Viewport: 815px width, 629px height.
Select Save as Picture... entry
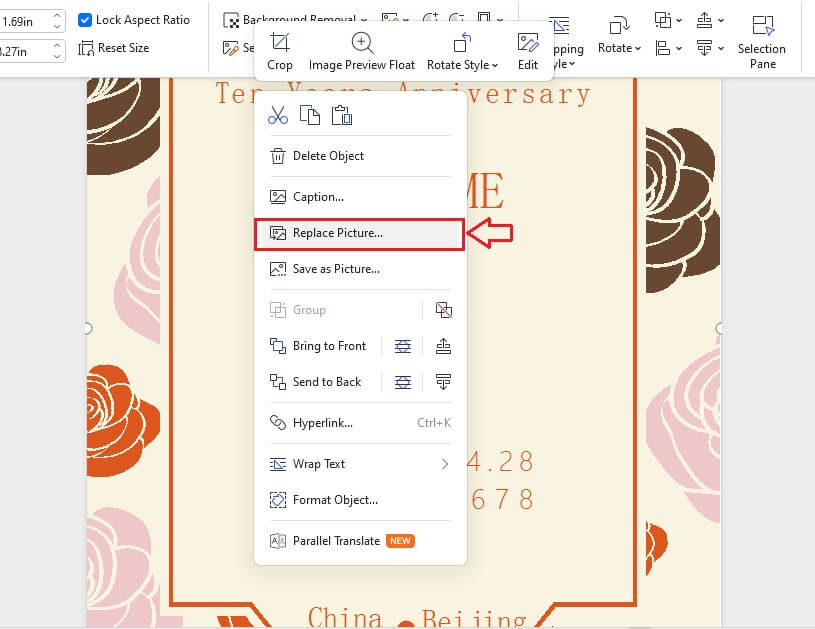pos(360,269)
